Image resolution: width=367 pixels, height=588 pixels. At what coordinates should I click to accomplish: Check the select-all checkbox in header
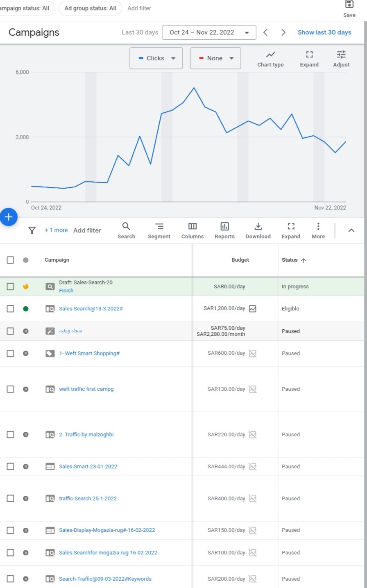[x=11, y=260]
